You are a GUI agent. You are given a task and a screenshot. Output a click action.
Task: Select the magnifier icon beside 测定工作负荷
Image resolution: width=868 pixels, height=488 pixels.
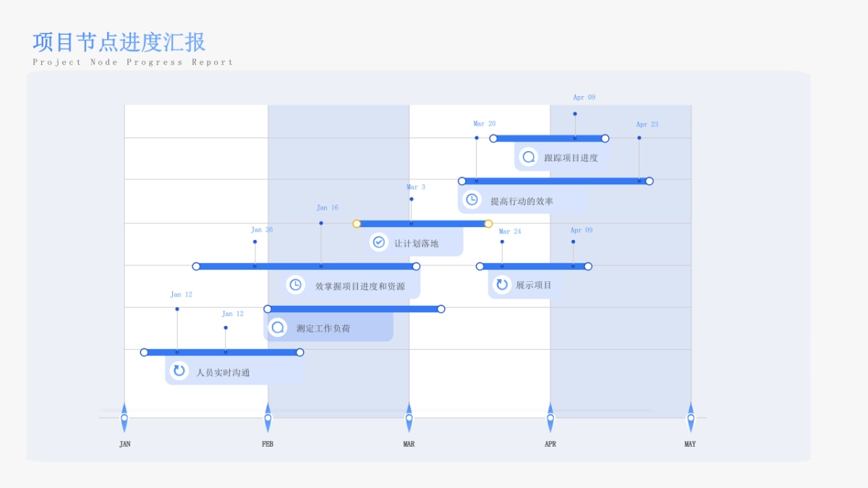(x=277, y=328)
